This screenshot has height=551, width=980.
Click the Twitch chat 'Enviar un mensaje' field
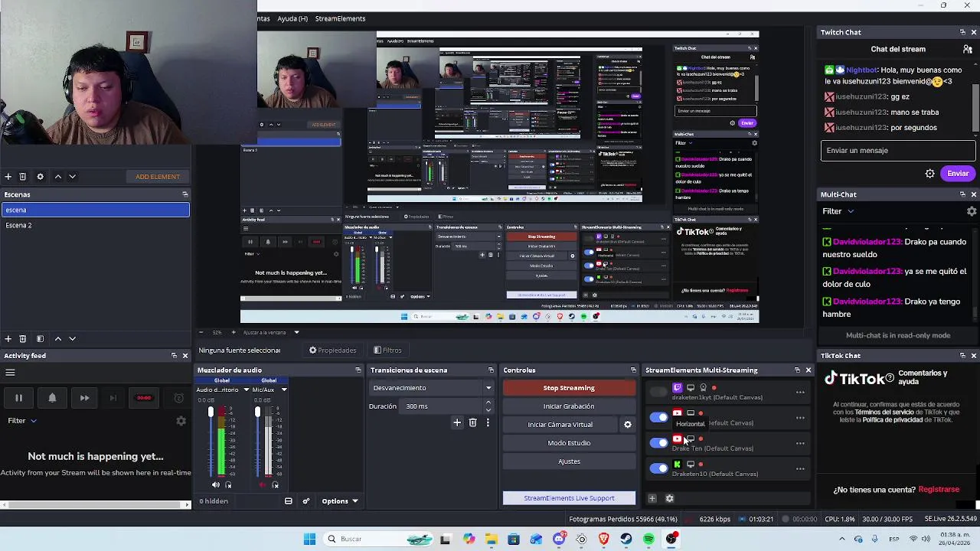pyautogui.click(x=898, y=151)
